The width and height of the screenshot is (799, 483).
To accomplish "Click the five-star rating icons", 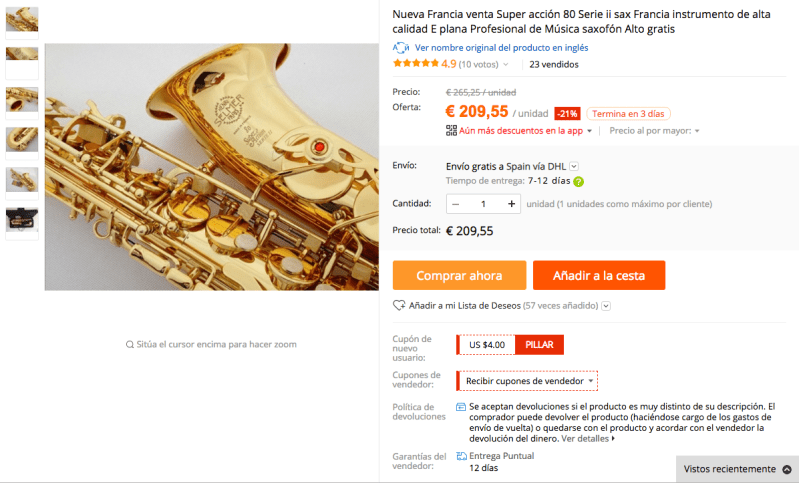I will [x=415, y=64].
